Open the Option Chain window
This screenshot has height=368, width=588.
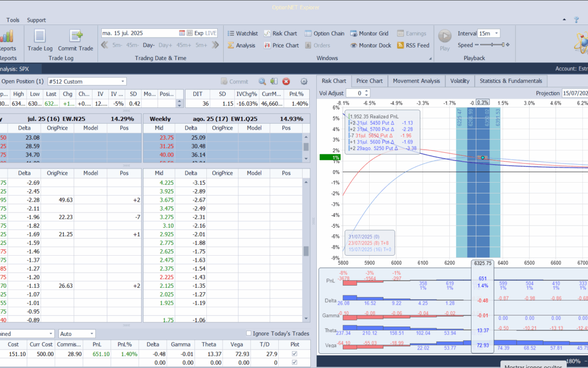click(x=324, y=33)
